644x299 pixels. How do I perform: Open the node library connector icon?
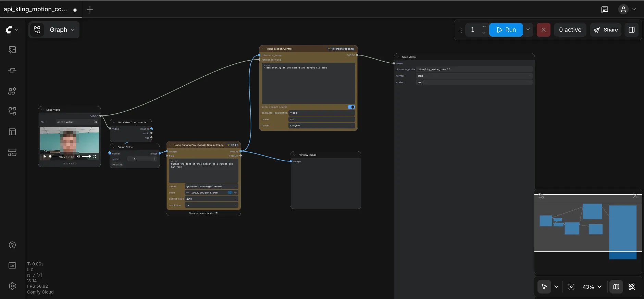tap(12, 70)
